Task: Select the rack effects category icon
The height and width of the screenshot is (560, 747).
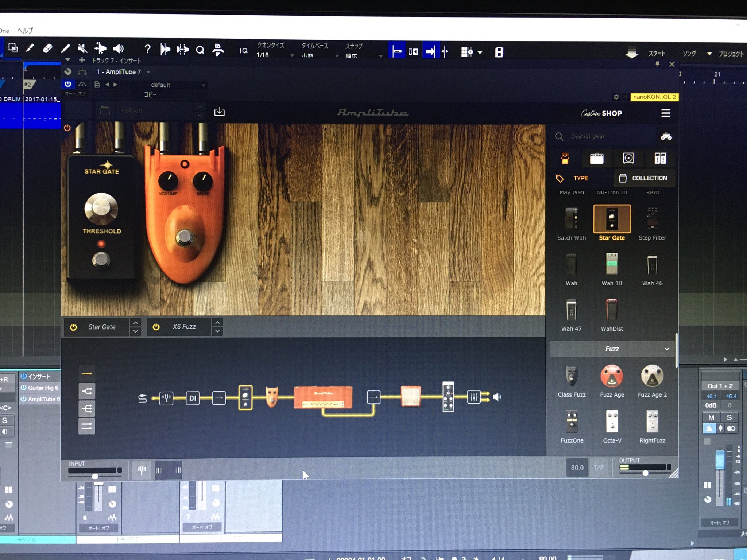Action: click(x=660, y=158)
